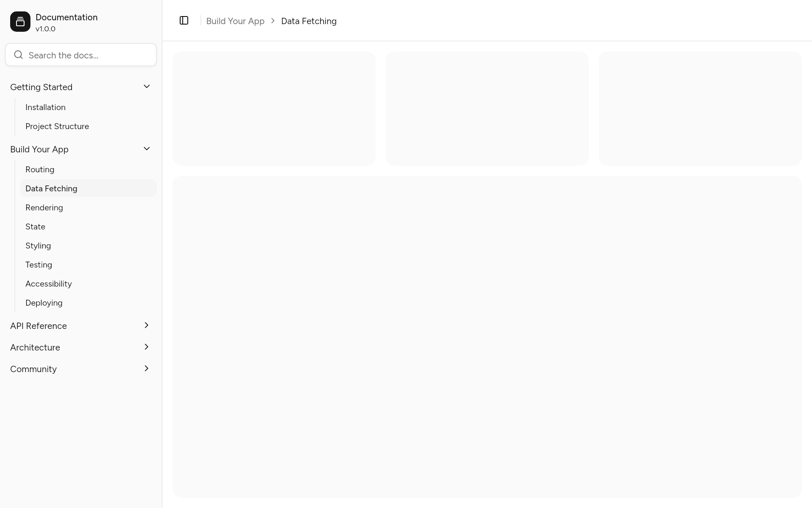Screen dimensions: 812x508
Task: Click the Build Your App sidebar heading
Action: point(39,149)
